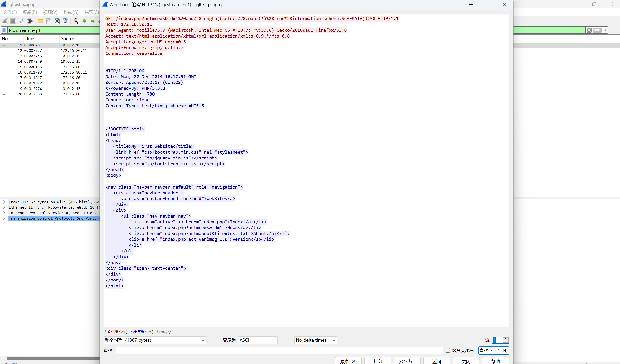
Task: Click the Wireshark logo in the follow stream title bar
Action: (105, 4)
